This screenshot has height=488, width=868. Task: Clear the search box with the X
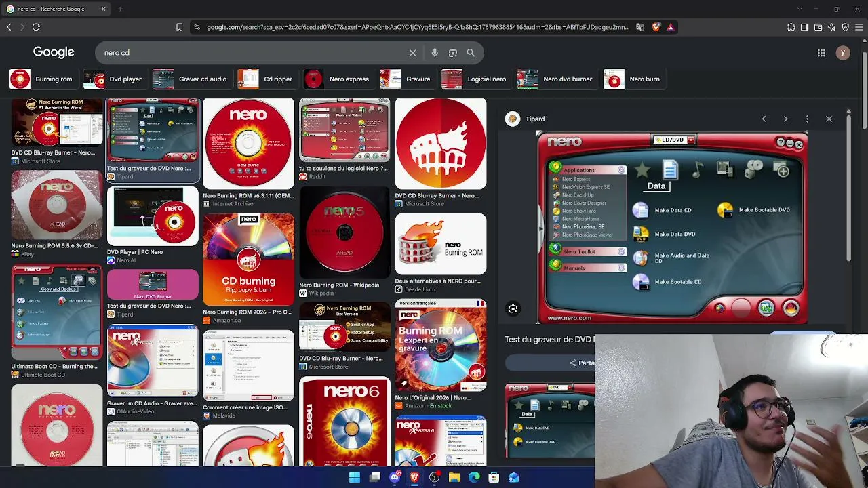[412, 53]
